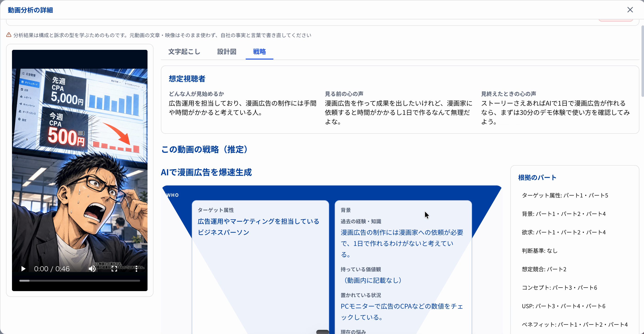
Task: Click the 持っている価値観 subheading
Action: point(361,269)
